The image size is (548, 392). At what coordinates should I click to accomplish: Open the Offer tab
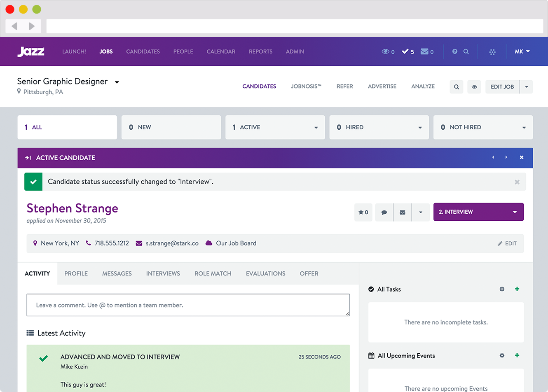(309, 273)
